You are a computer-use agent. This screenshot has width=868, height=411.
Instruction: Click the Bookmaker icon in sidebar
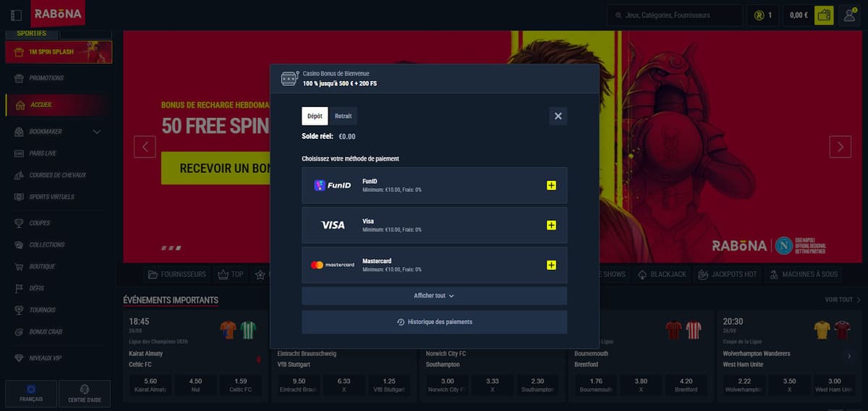coord(19,132)
